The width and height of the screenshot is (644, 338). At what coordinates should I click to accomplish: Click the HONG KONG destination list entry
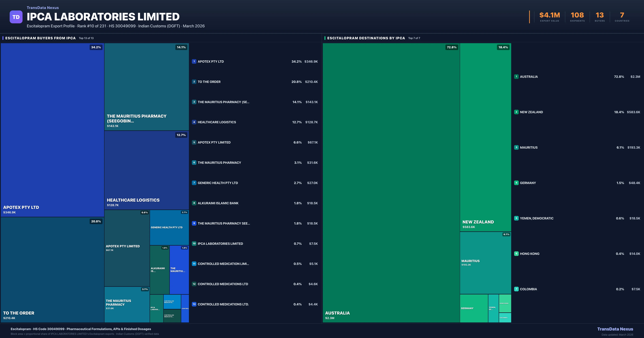[530, 254]
